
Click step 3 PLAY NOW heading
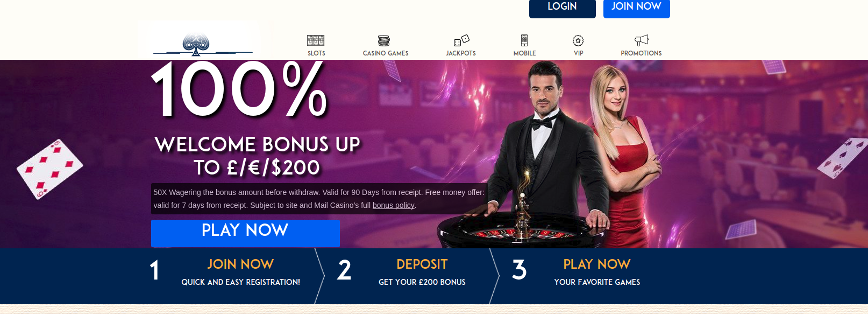coord(597,264)
